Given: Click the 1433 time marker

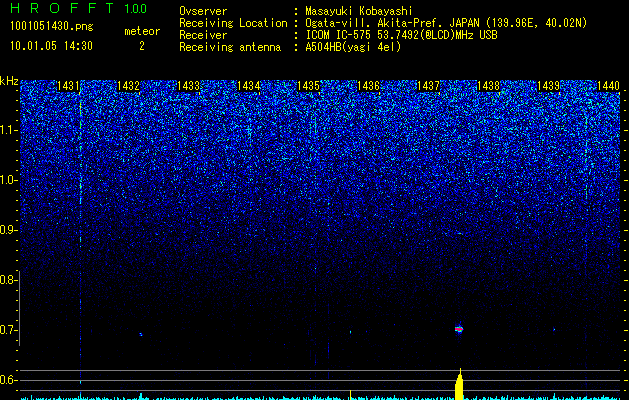Looking at the screenshot, I should point(188,86).
